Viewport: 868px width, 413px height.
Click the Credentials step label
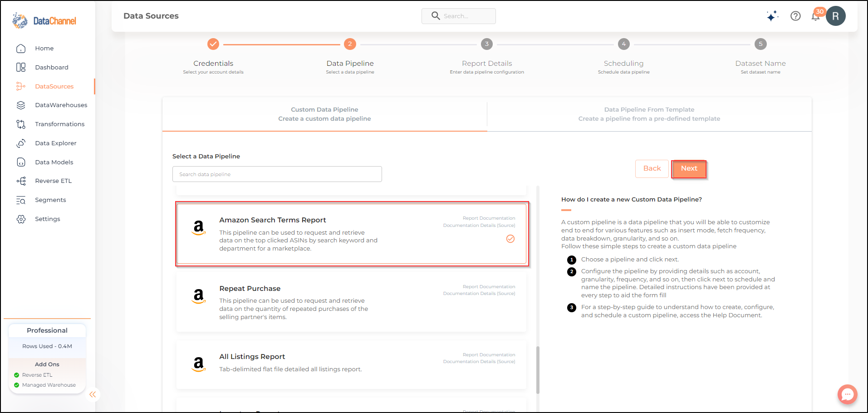pos(213,64)
